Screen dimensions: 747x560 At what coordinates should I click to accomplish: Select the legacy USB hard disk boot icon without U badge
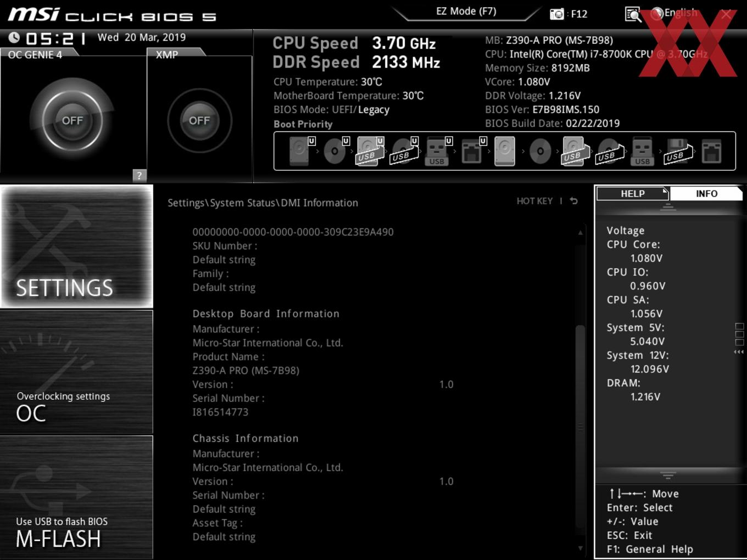575,151
